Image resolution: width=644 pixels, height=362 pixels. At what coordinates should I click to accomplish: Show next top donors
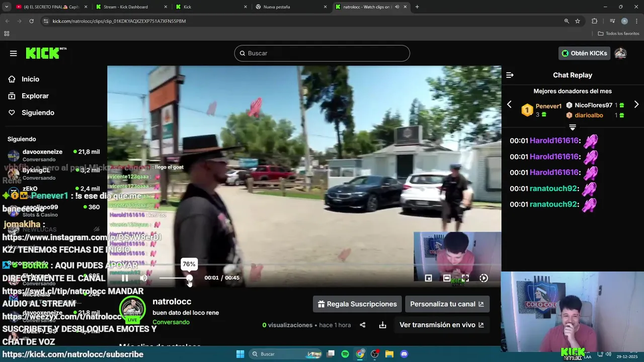[x=636, y=105]
